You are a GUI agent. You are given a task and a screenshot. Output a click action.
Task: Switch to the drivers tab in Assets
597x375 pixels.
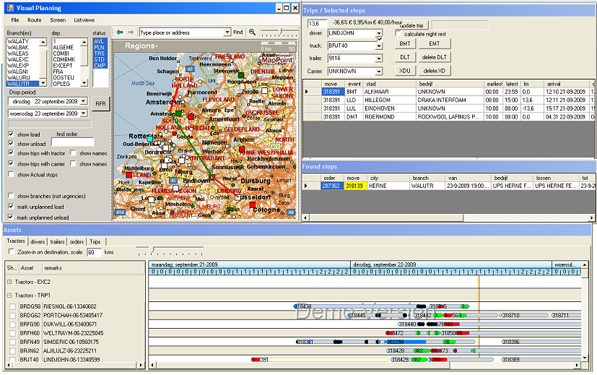(x=38, y=242)
